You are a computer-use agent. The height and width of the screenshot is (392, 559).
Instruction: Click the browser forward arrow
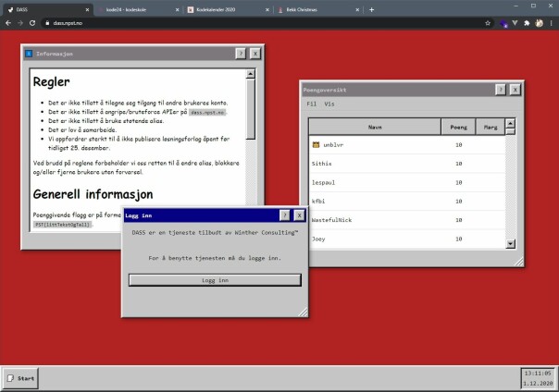20,23
